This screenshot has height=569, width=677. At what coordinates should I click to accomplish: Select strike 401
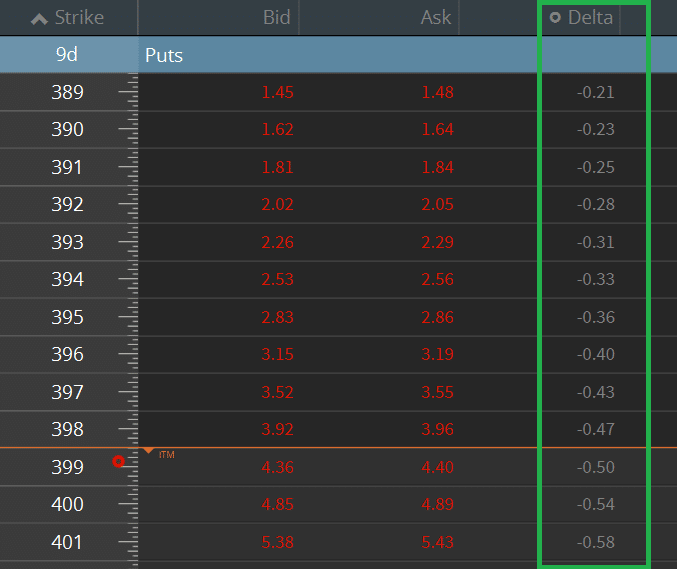pos(67,542)
